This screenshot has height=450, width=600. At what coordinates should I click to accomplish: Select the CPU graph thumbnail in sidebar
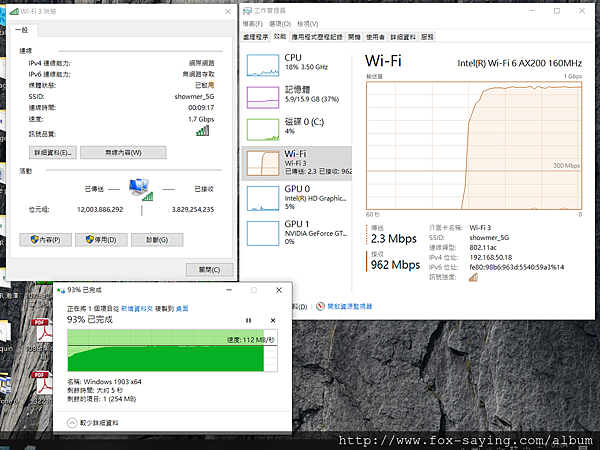tap(263, 65)
